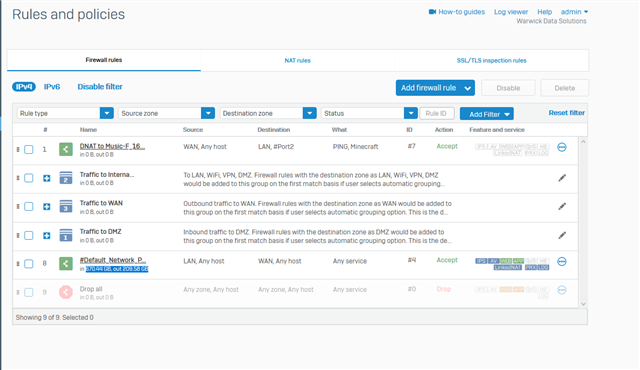Image resolution: width=640 pixels, height=370 pixels.
Task: Expand the Traffic to DMZ group
Action: (x=47, y=235)
